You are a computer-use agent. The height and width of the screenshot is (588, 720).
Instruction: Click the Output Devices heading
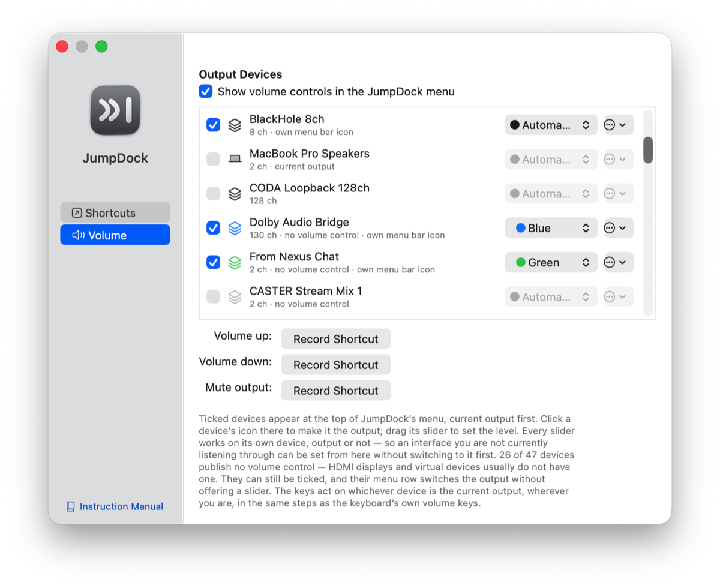click(x=241, y=74)
